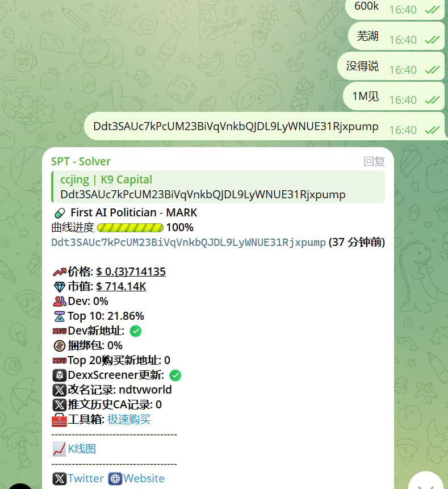Click the chart icon beside K线图
The height and width of the screenshot is (489, 448).
[59, 449]
